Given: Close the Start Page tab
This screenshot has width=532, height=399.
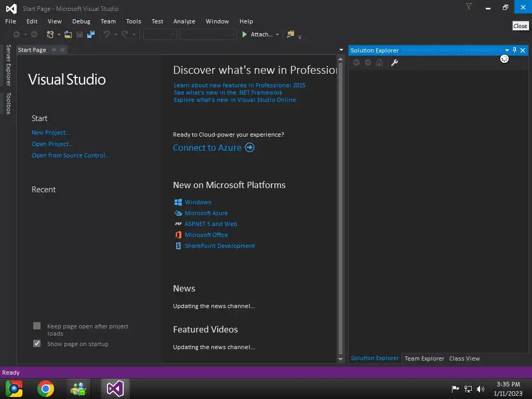Looking at the screenshot, I should [x=62, y=50].
